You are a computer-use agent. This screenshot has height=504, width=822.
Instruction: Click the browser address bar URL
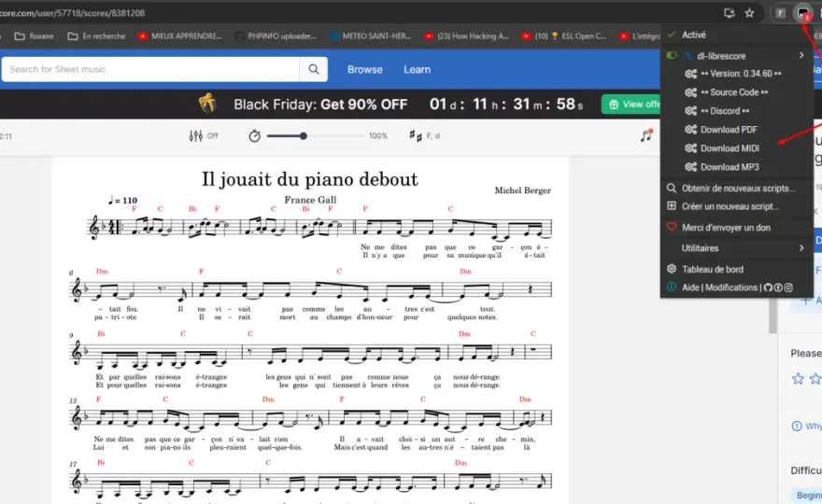[72, 13]
